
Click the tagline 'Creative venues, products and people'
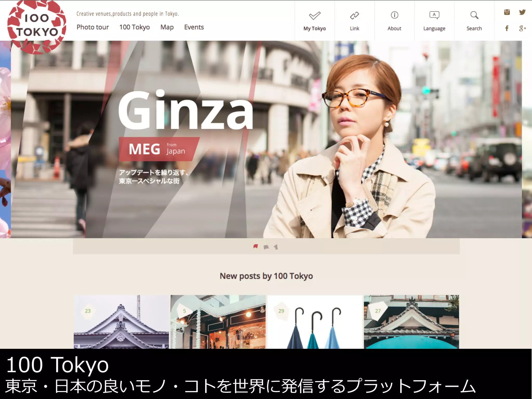click(128, 14)
